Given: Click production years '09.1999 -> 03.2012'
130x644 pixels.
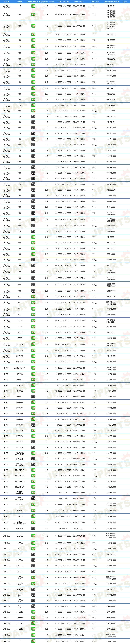Looking at the screenshot, I should [x=63, y=504].
